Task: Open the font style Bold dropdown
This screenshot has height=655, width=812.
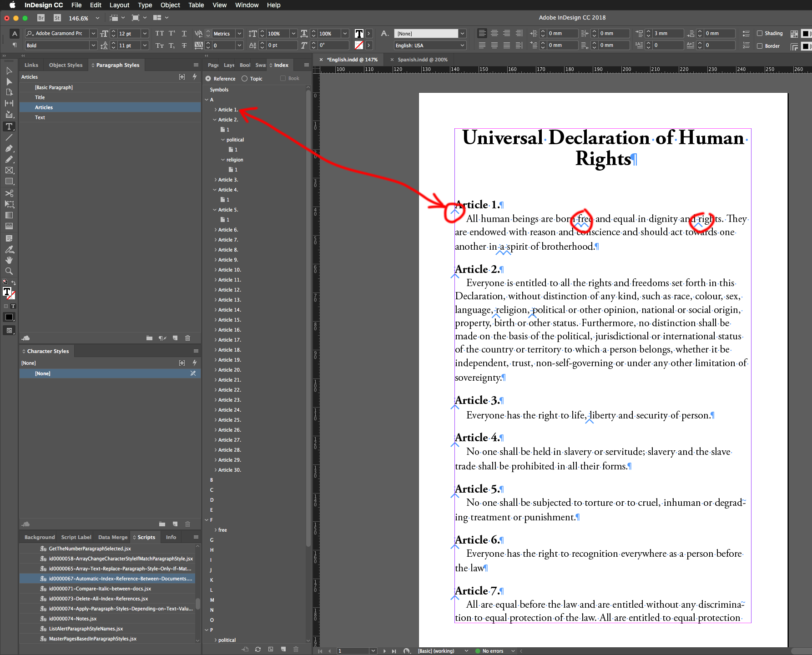Action: pyautogui.click(x=93, y=45)
